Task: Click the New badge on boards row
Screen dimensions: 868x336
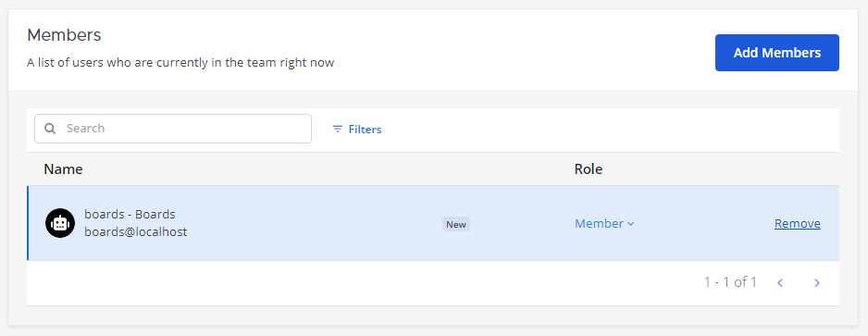Action: click(x=456, y=224)
